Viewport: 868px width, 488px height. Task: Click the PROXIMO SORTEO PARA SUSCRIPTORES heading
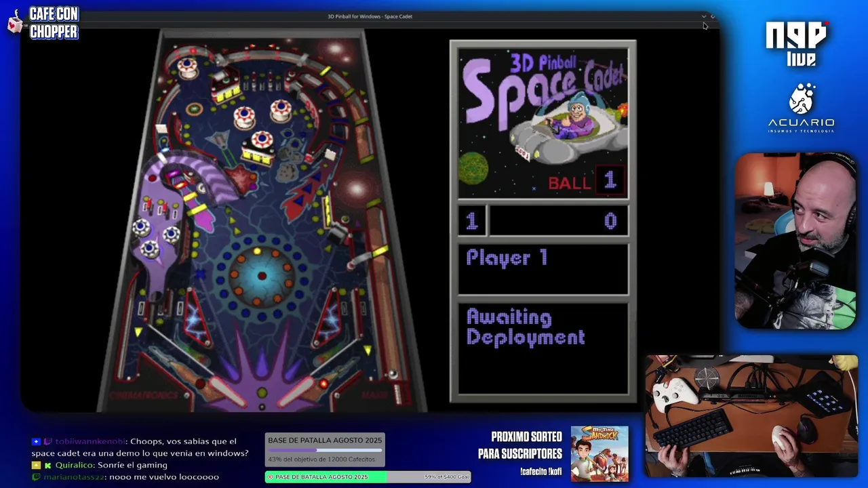point(519,445)
